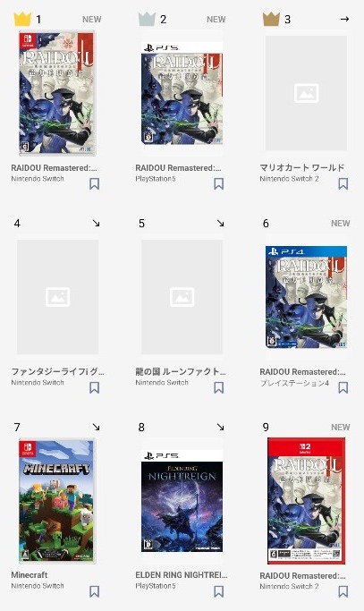Bookmark the rank 1 RAIDOU Switch game
The width and height of the screenshot is (364, 611).
coord(94,183)
